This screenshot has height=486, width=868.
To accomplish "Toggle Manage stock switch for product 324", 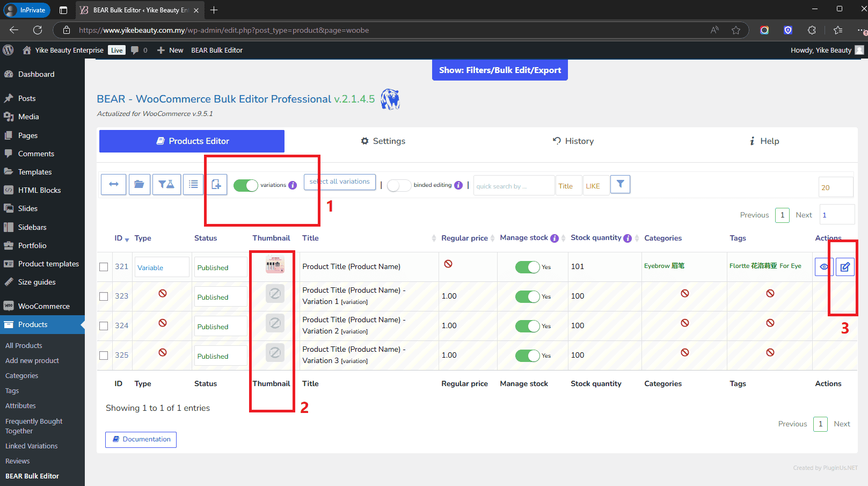I will pos(527,326).
